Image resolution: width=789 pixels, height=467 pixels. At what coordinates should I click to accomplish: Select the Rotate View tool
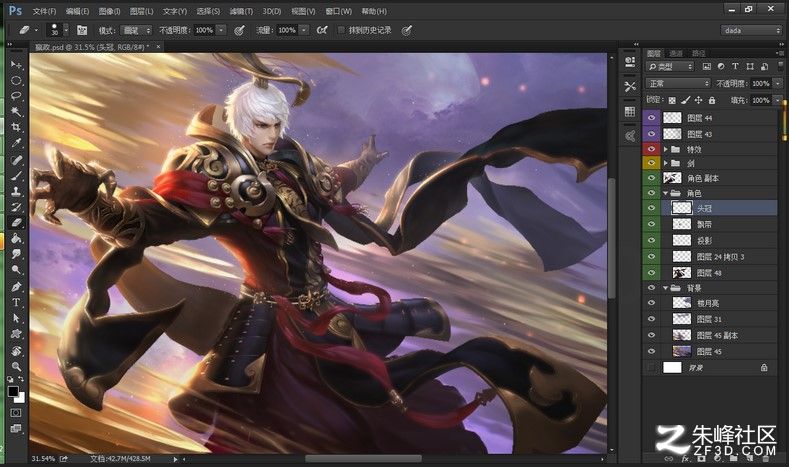click(16, 350)
